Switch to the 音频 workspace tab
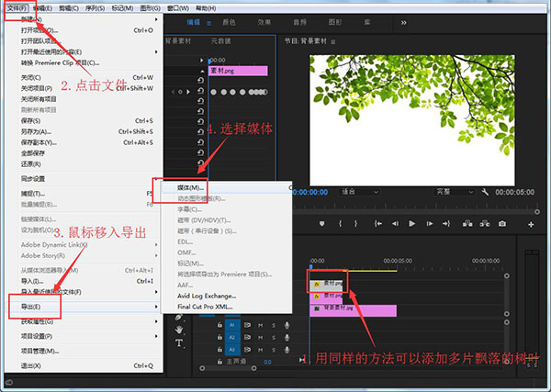 (299, 22)
